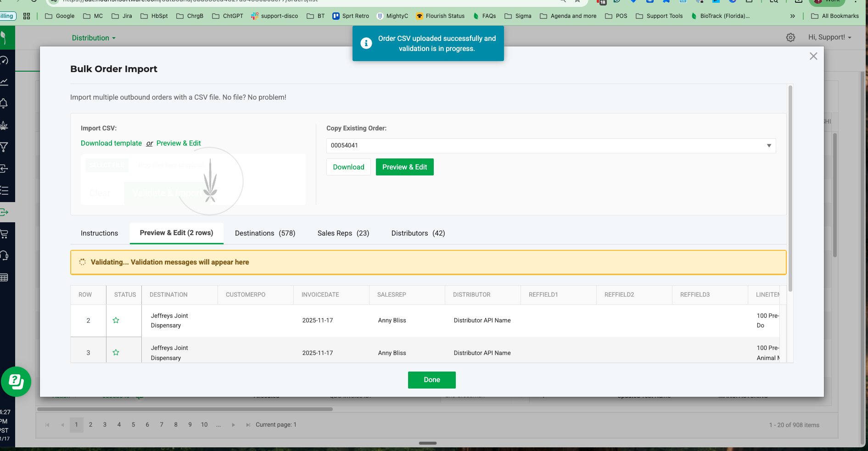The height and width of the screenshot is (451, 868).
Task: Open the Hi, Support! user menu
Action: (x=830, y=37)
